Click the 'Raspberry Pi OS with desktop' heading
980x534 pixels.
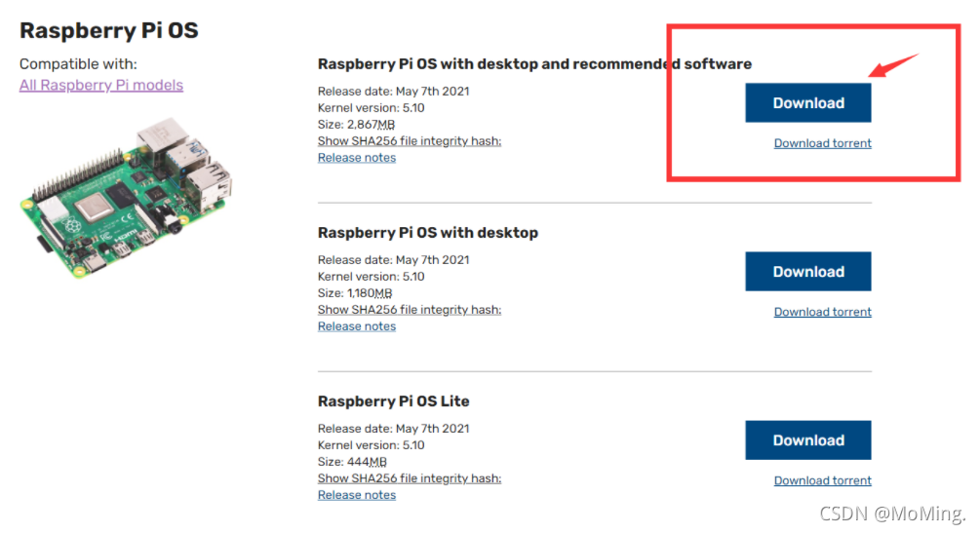click(427, 233)
